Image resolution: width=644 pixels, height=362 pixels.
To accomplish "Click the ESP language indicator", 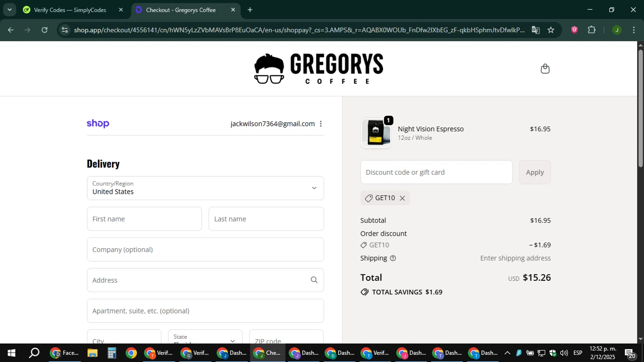I will 578,353.
